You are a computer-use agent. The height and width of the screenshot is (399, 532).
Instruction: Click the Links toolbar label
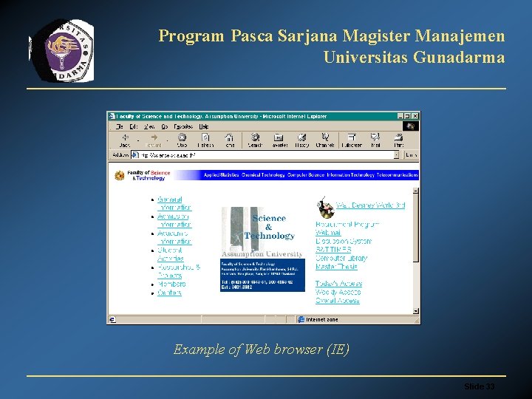411,155
